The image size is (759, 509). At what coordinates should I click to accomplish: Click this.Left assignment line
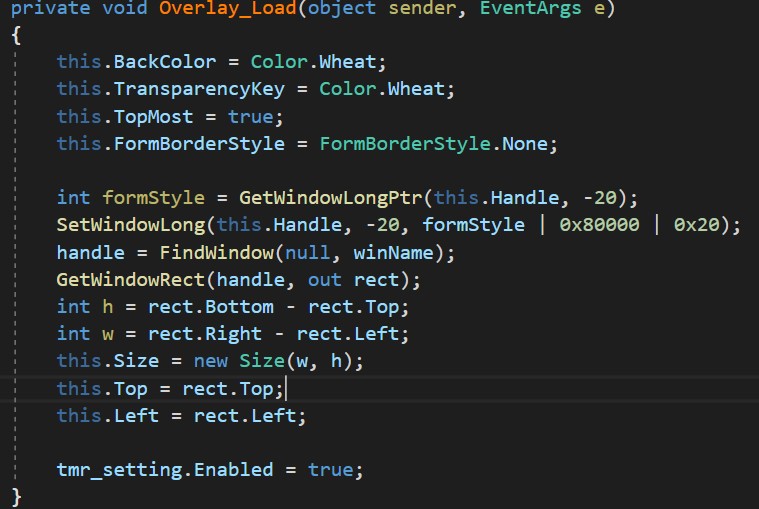point(182,416)
